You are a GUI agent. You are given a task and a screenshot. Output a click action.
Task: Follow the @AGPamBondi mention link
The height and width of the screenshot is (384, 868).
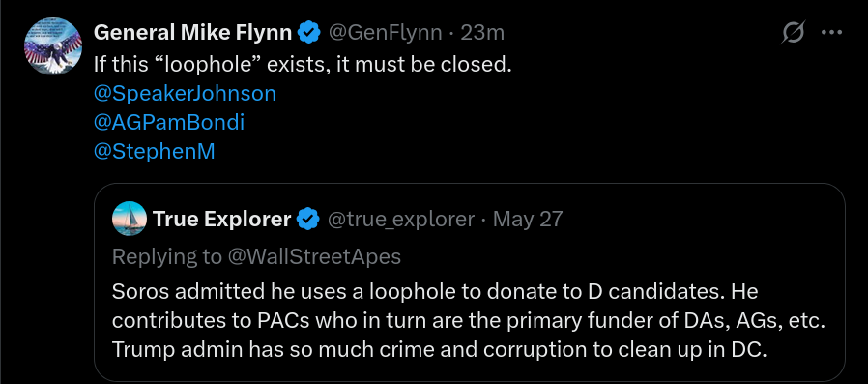(x=169, y=123)
